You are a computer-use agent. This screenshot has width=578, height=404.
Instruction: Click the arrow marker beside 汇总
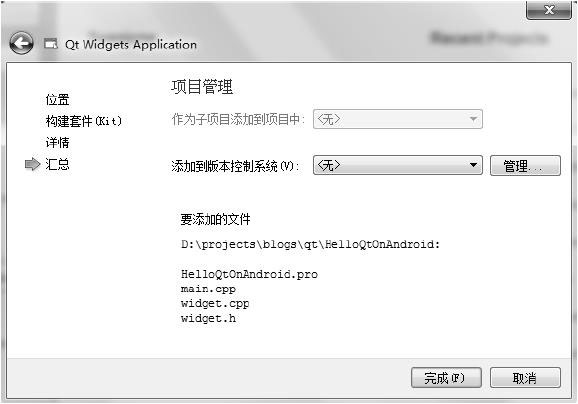32,164
